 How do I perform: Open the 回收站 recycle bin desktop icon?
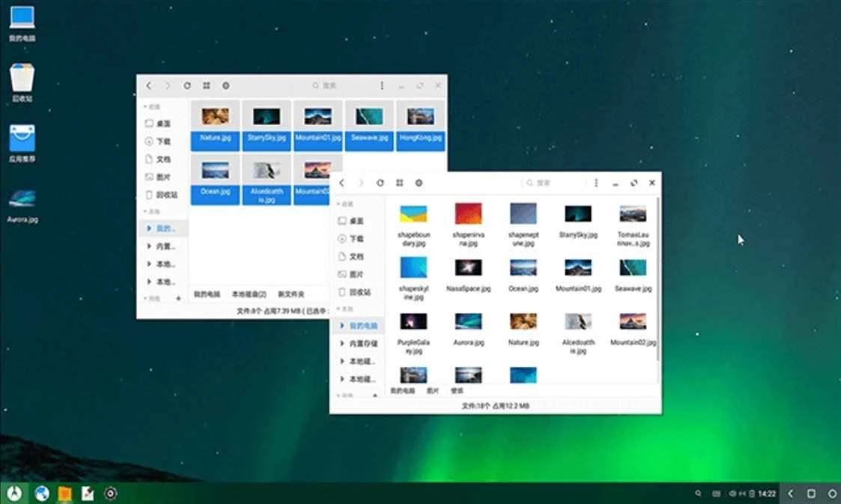[x=22, y=82]
